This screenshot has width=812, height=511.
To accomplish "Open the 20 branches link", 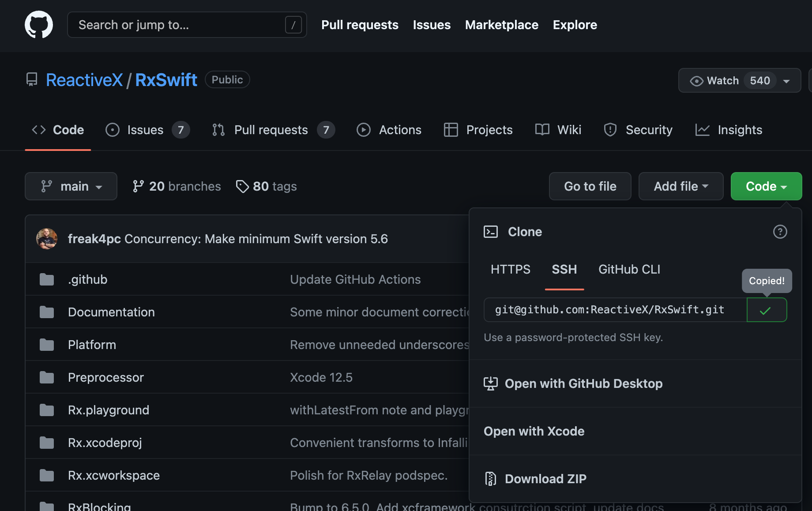I will point(177,186).
